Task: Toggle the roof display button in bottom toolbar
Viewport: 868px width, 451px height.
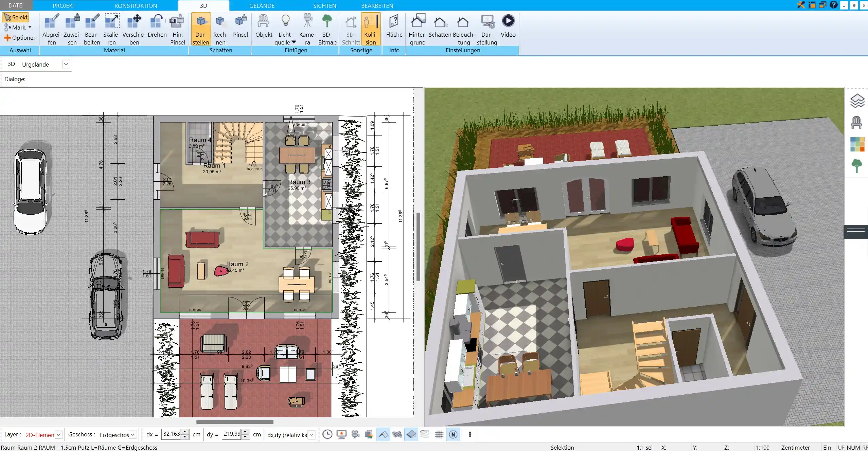Action: pyautogui.click(x=383, y=434)
